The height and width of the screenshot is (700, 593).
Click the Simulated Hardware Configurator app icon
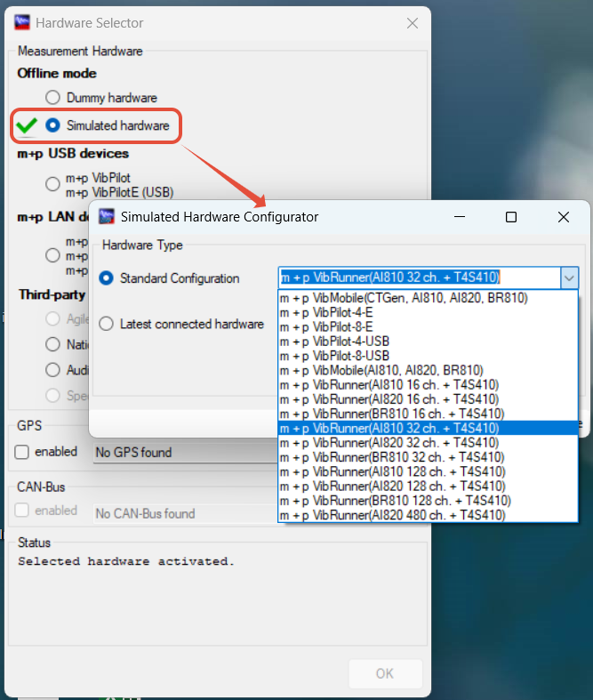(x=107, y=216)
